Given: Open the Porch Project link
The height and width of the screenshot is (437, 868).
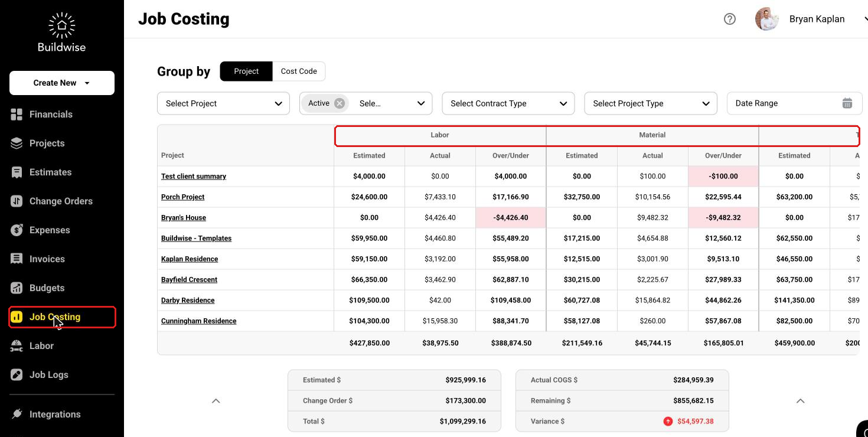Looking at the screenshot, I should pos(183,197).
